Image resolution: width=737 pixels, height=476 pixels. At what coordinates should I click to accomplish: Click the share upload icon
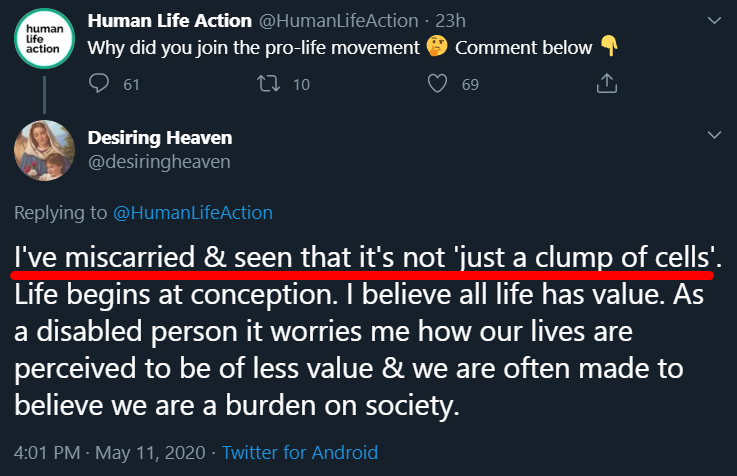[605, 85]
